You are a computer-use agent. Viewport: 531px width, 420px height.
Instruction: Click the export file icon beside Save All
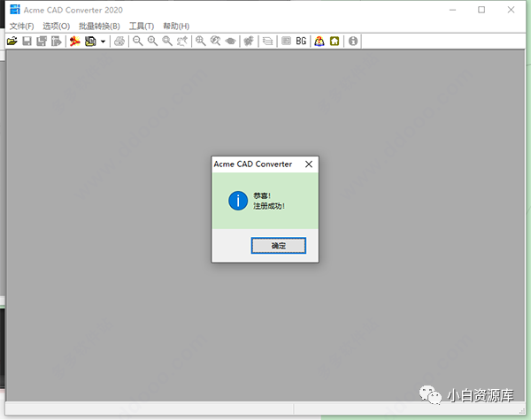(x=57, y=42)
